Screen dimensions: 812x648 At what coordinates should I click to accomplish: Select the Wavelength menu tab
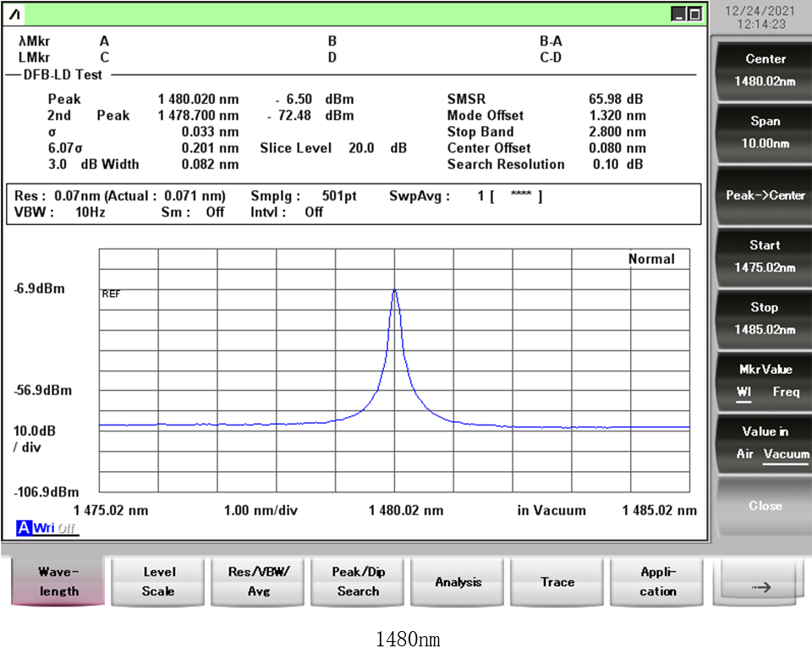pos(58,582)
